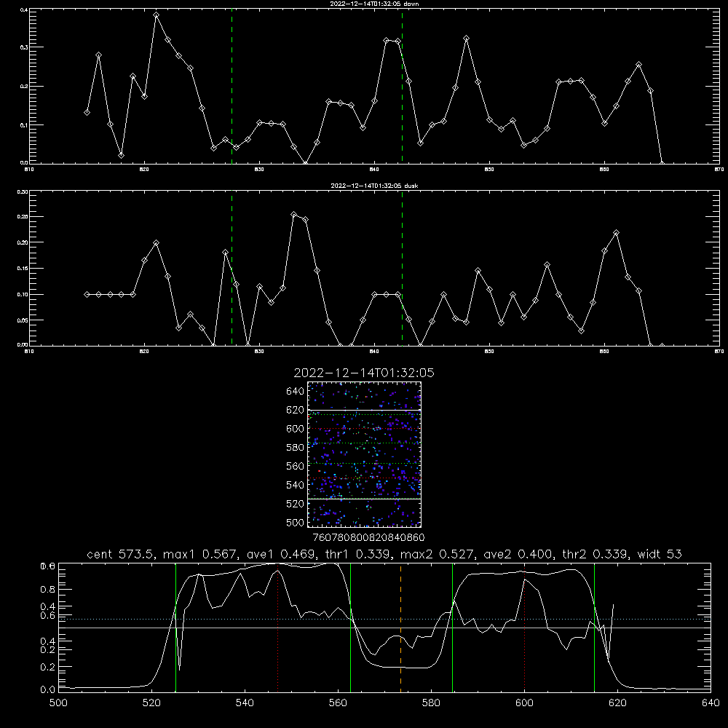Click the highest diamond marker in the dawn plot

pyautogui.click(x=156, y=15)
